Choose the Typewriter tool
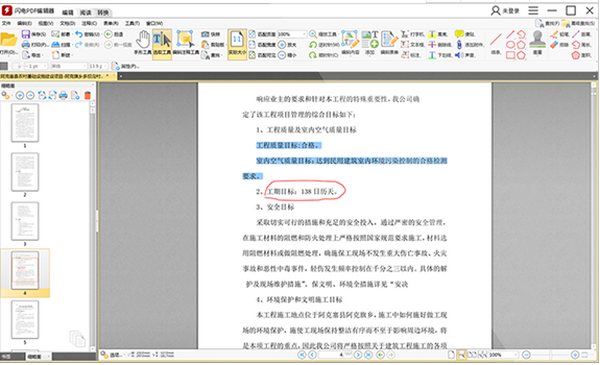This screenshot has height=365, width=600. click(412, 34)
